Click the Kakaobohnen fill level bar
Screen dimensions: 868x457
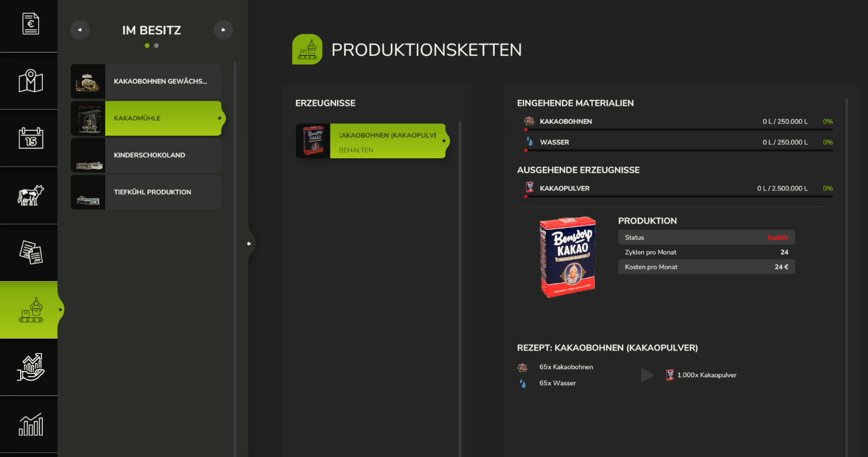tap(678, 130)
